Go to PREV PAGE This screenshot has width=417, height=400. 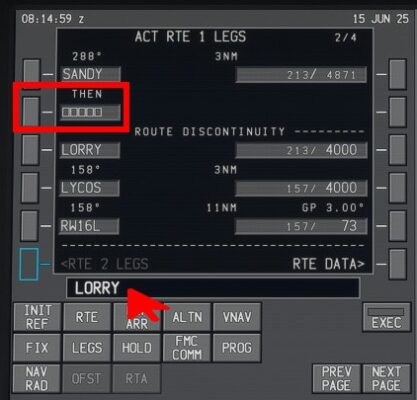point(337,379)
